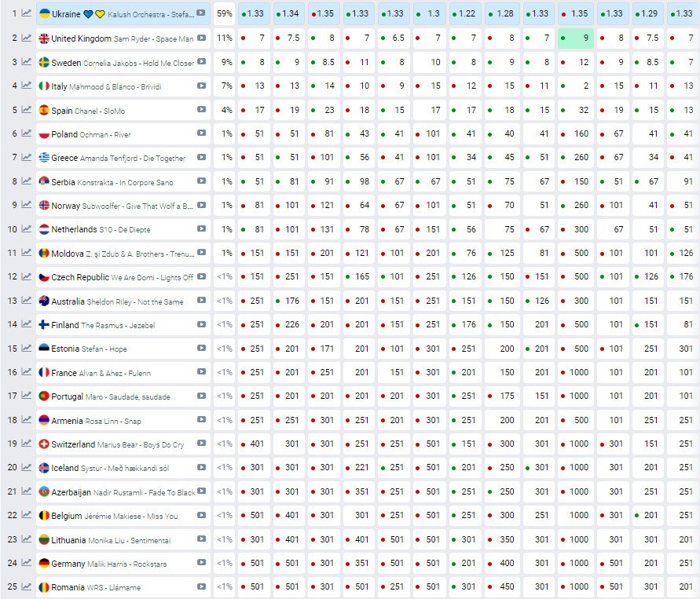Click Estonia's odds of 171

[324, 349]
